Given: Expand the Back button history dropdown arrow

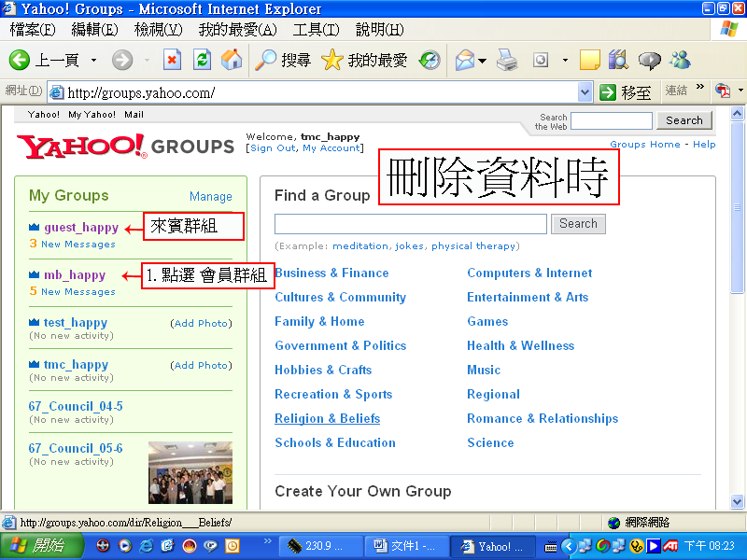Looking at the screenshot, I should pyautogui.click(x=93, y=61).
